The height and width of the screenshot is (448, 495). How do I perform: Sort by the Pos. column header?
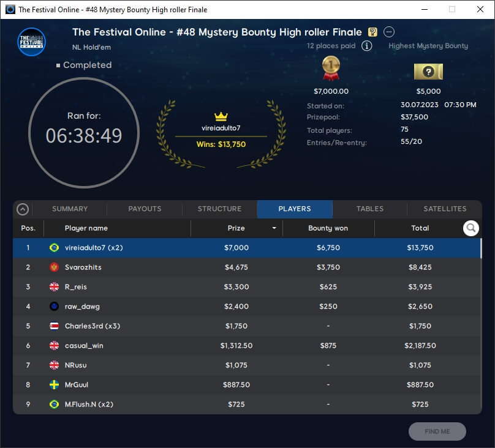[x=28, y=228]
